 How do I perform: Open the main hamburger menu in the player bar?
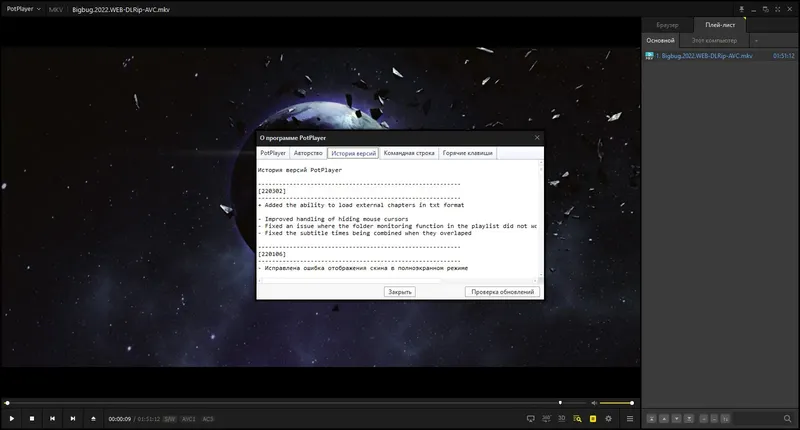(x=630, y=419)
